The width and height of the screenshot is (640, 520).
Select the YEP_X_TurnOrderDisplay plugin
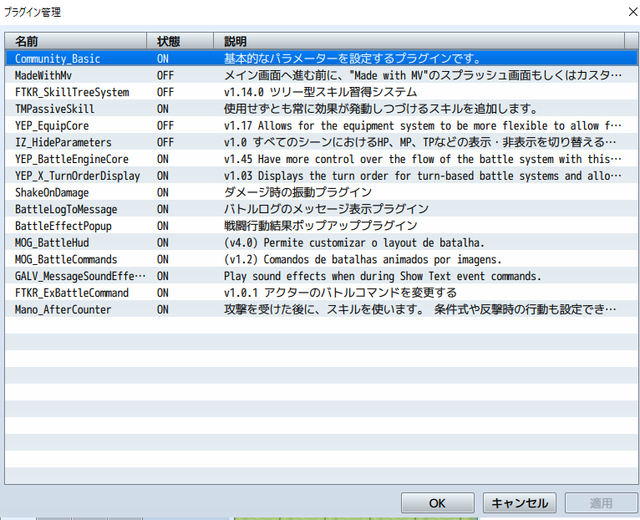click(78, 176)
